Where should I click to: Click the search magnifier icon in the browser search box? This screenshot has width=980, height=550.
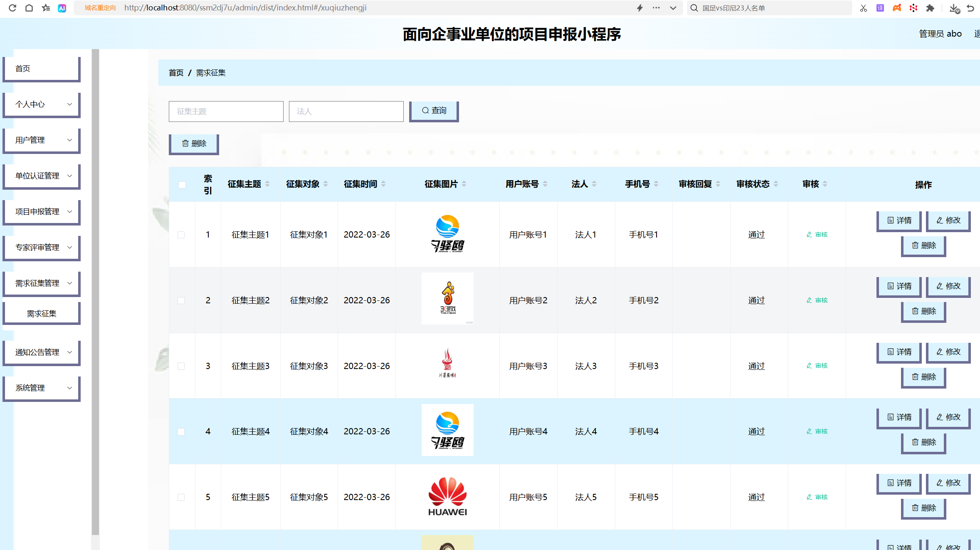pos(694,8)
